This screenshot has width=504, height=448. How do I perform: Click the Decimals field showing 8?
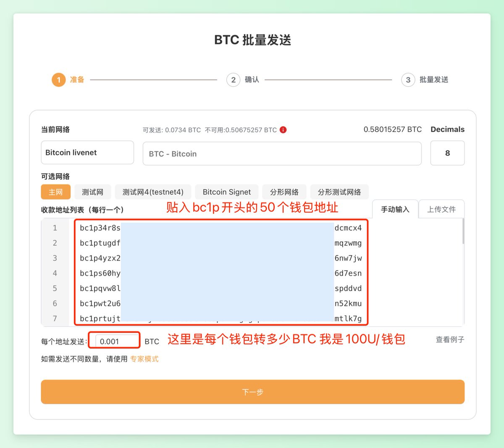(x=447, y=153)
